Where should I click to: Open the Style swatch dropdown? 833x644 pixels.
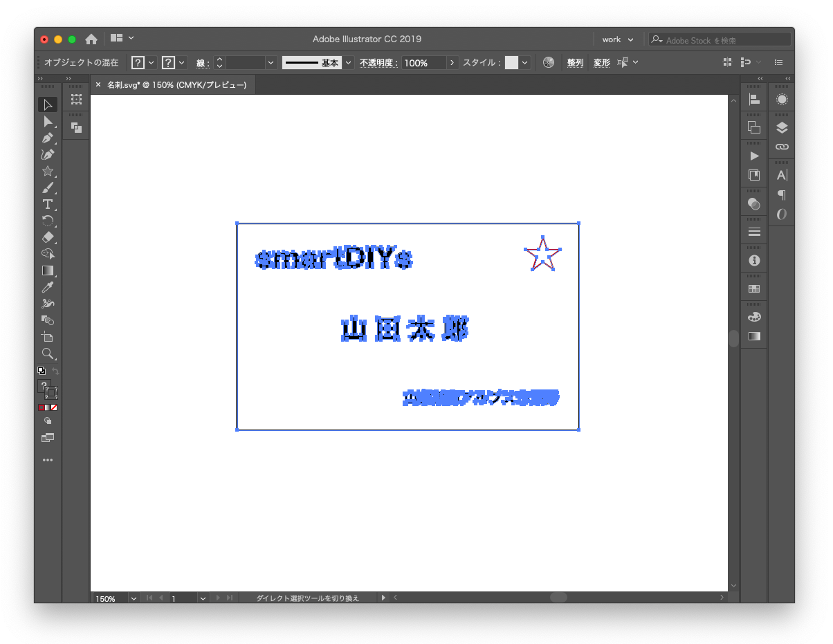point(525,63)
